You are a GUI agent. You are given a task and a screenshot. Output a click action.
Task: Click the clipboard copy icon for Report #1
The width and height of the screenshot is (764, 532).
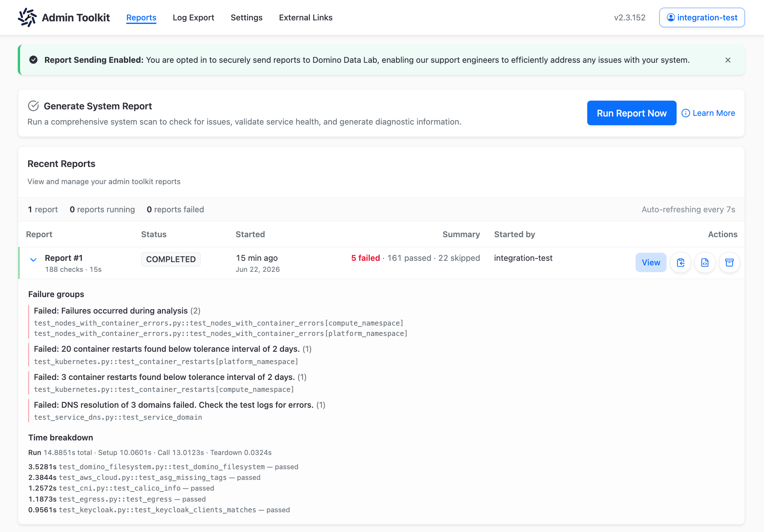680,262
